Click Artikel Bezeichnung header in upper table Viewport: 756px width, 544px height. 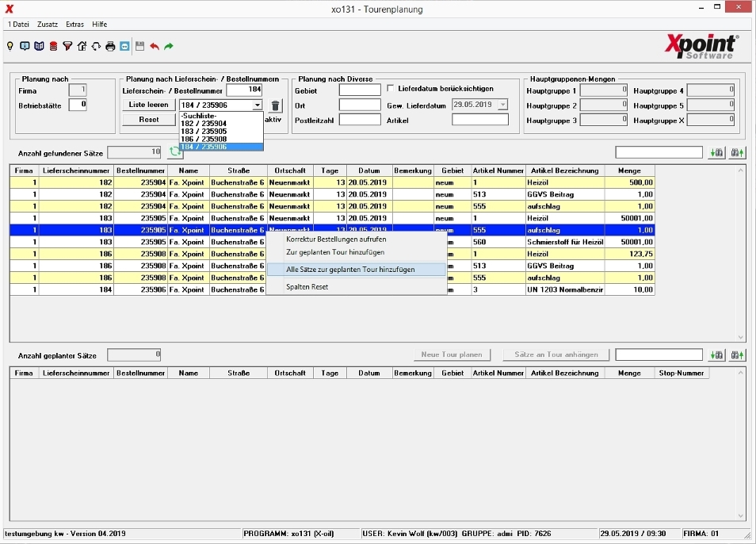point(564,170)
